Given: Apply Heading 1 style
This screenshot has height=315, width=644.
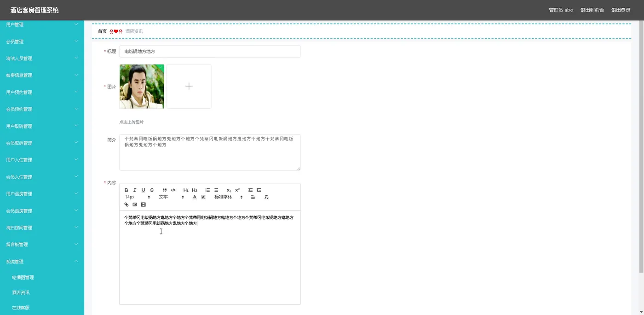Looking at the screenshot, I should [186, 190].
